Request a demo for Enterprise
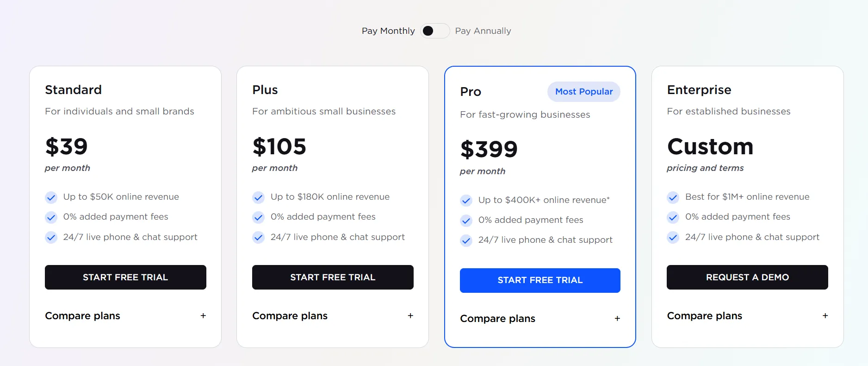Screen dimensions: 868x366 coord(747,277)
